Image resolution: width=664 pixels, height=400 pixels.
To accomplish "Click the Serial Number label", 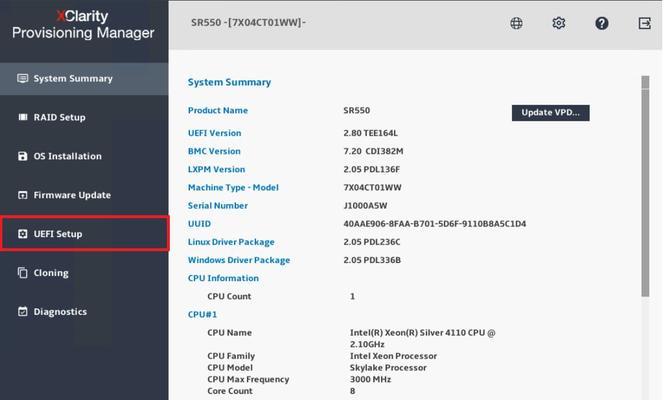I will [218, 206].
